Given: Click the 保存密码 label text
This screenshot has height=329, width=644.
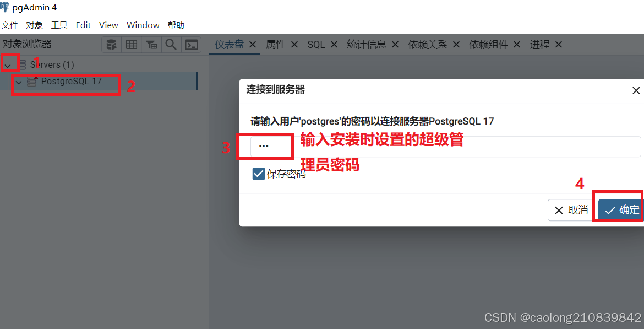Looking at the screenshot, I should (x=286, y=174).
